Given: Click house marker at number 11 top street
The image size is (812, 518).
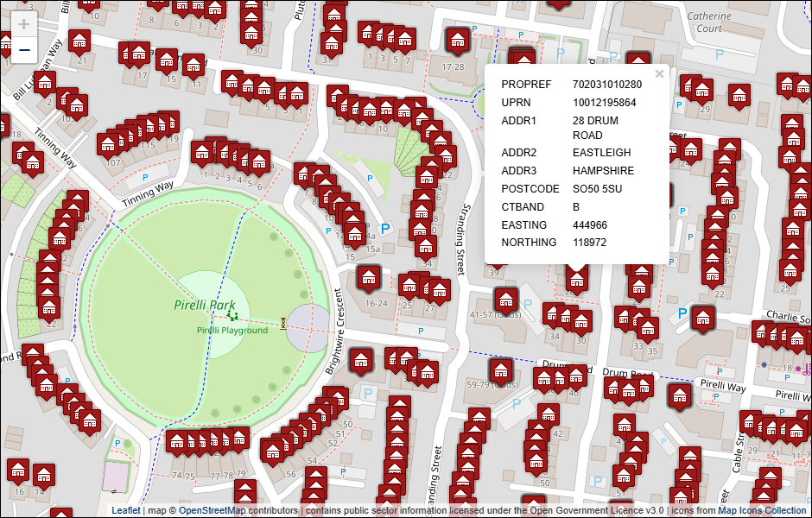Looking at the screenshot, I should point(193,66).
